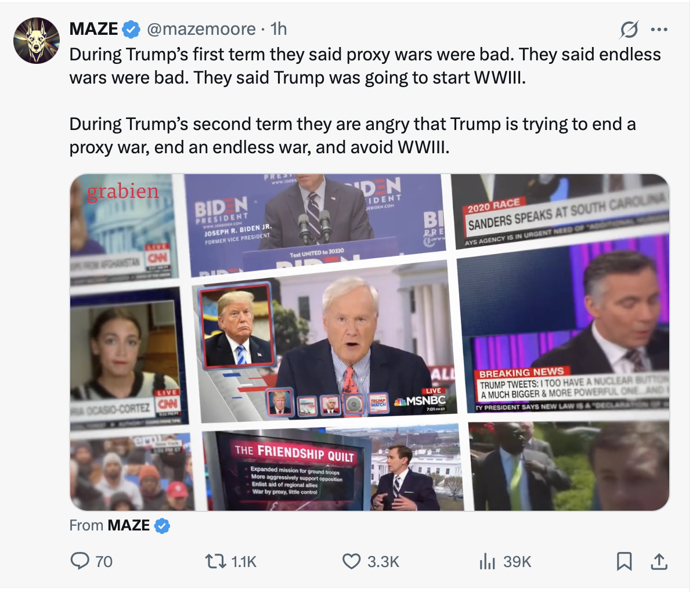Screen dimensions: 700x592
Task: Open the share post menu
Action: 658,561
